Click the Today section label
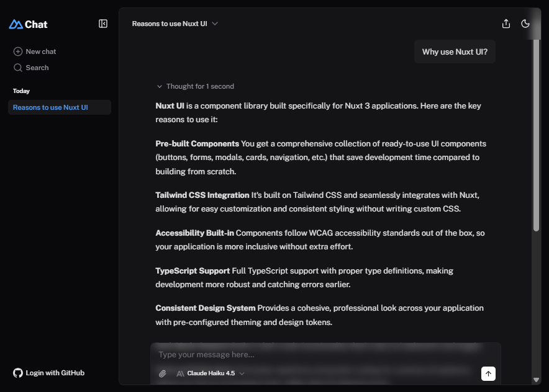Screen dimensions: 549x392 (x=21, y=91)
